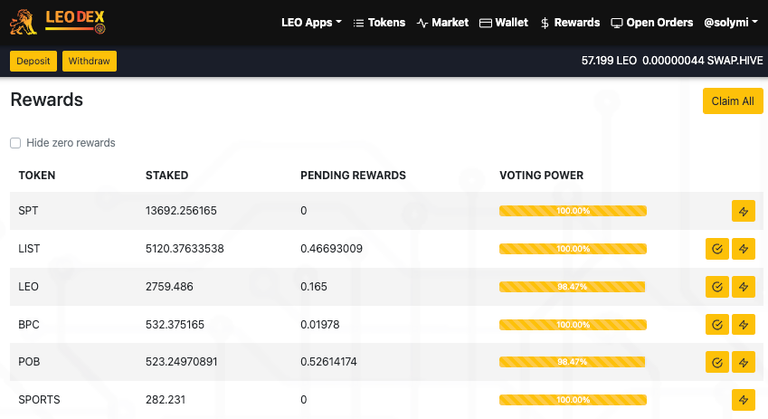Click the lightning icon in the BPC row
Viewport: 768px width, 419px height.
[743, 324]
